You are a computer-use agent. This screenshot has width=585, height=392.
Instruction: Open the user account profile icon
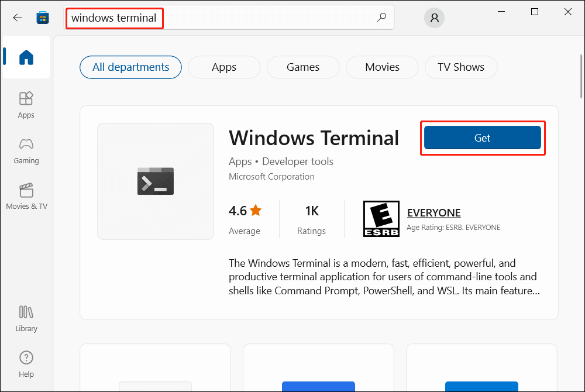[x=434, y=18]
